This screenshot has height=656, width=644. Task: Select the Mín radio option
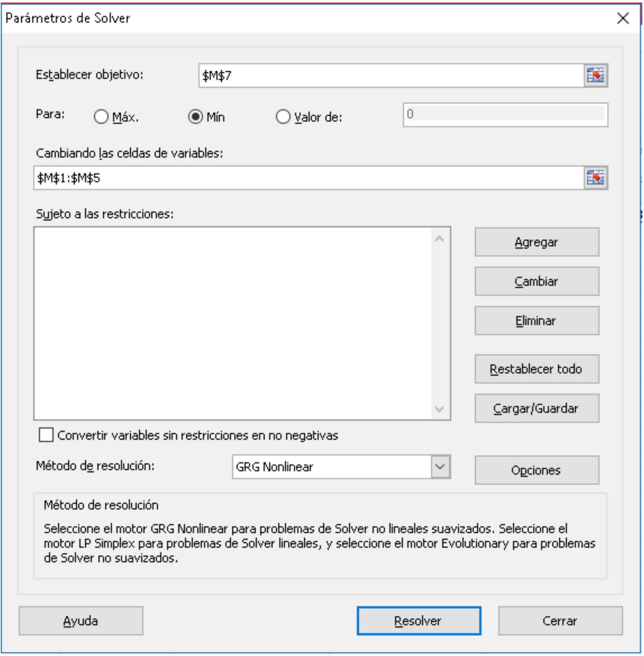point(195,117)
